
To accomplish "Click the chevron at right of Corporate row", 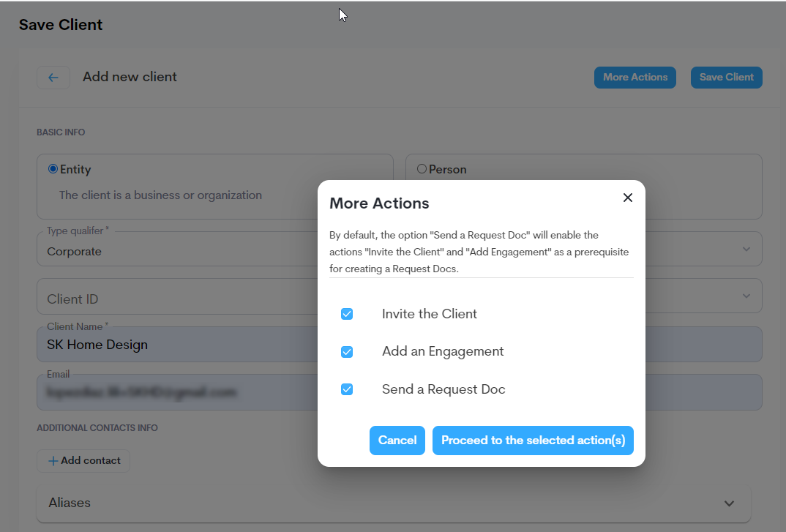I will tap(746, 250).
